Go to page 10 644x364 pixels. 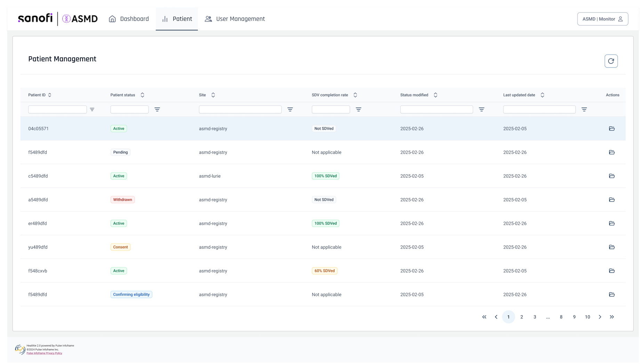pyautogui.click(x=587, y=317)
